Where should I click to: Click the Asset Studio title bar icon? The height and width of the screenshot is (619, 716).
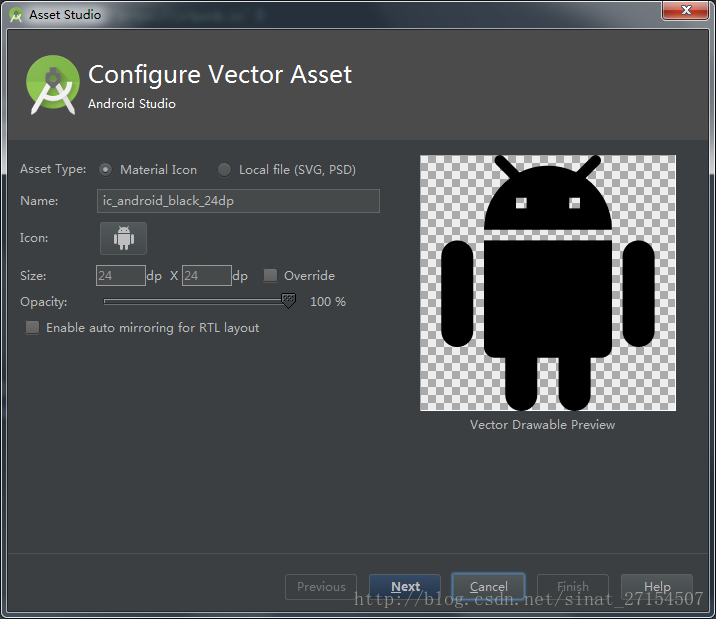[16, 15]
